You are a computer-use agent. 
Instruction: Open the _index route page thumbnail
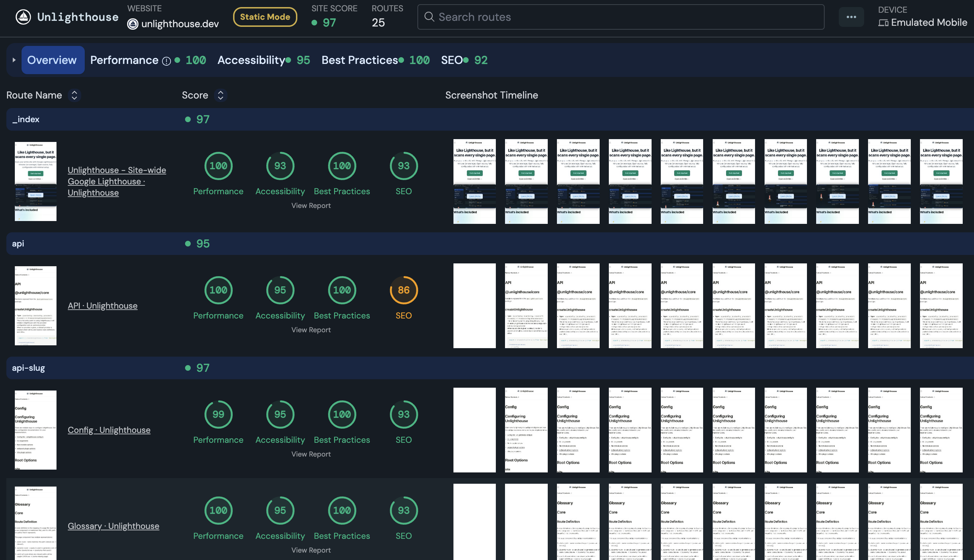coord(36,181)
